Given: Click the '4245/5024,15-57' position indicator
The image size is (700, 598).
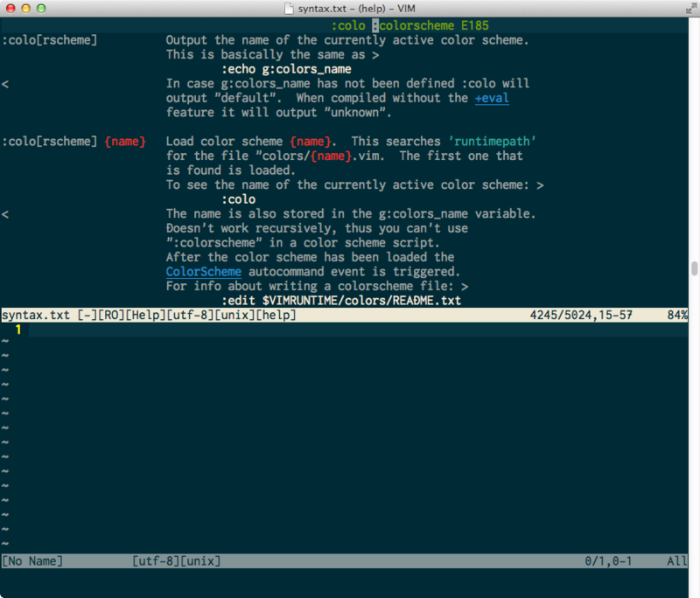Looking at the screenshot, I should click(x=581, y=315).
